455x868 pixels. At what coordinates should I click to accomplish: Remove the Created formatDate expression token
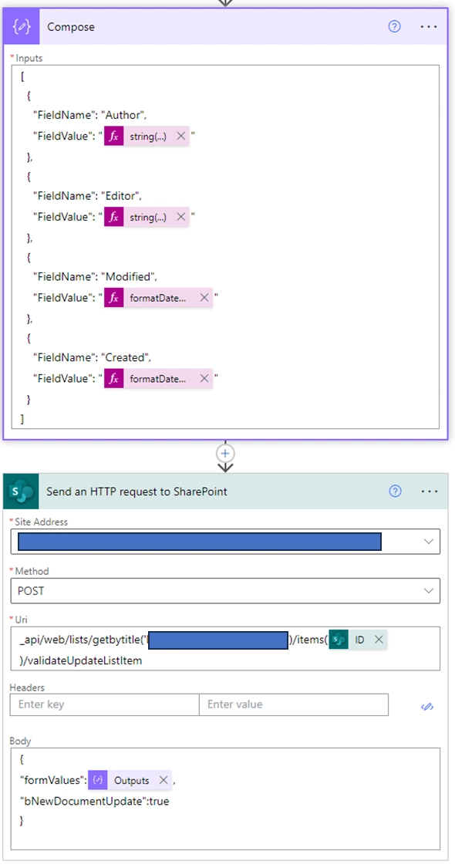point(204,379)
